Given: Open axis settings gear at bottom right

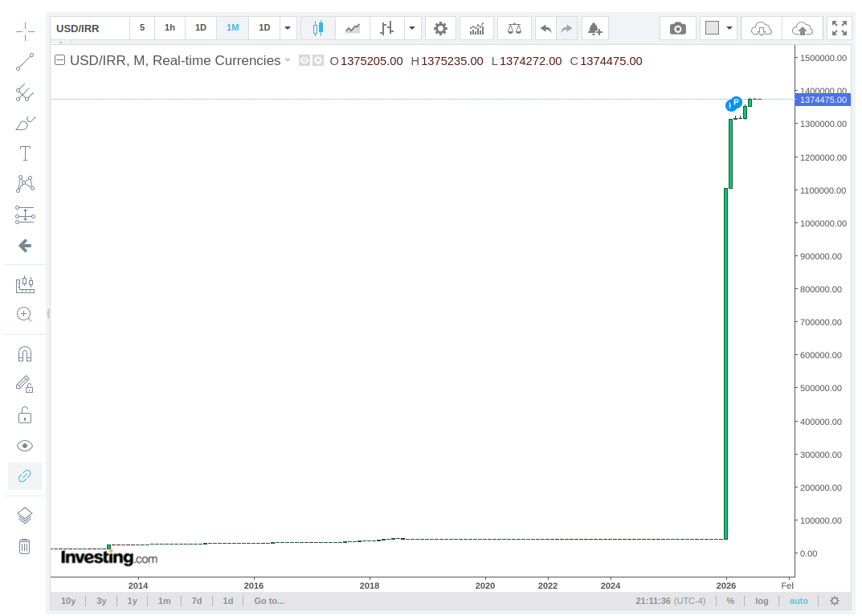Looking at the screenshot, I should point(835,601).
